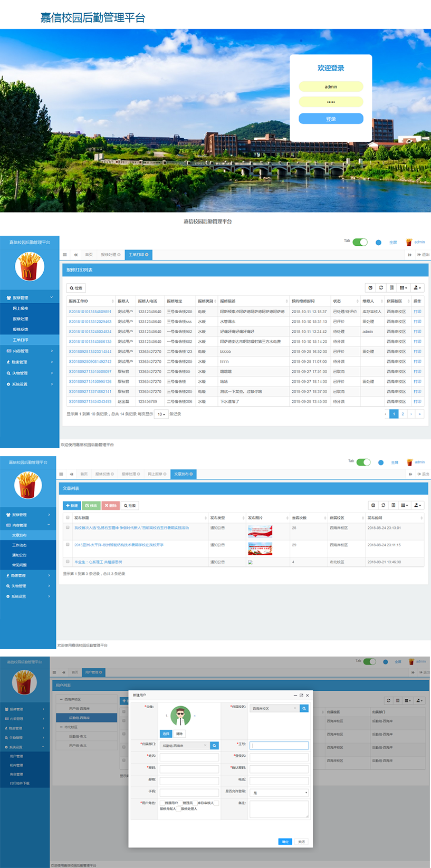Switch to the 报修处理 tab in first dashboard
431x868 pixels.
point(110,255)
